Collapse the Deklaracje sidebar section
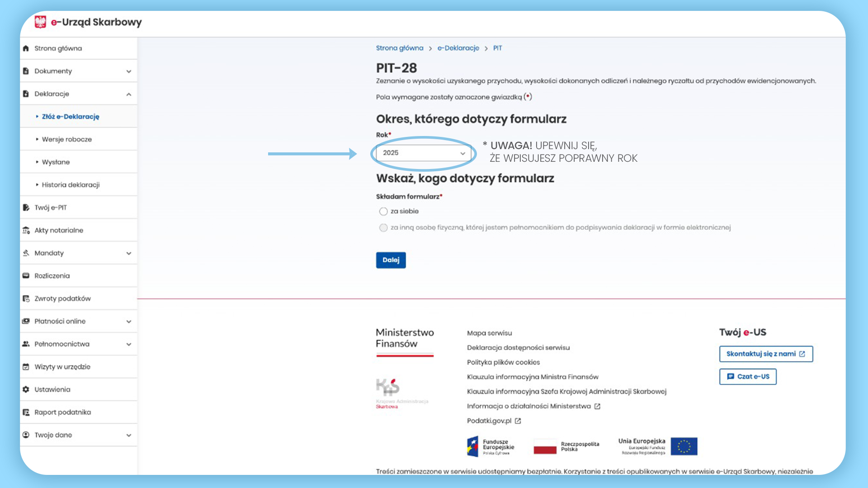Viewport: 868px width, 488px height. [128, 94]
